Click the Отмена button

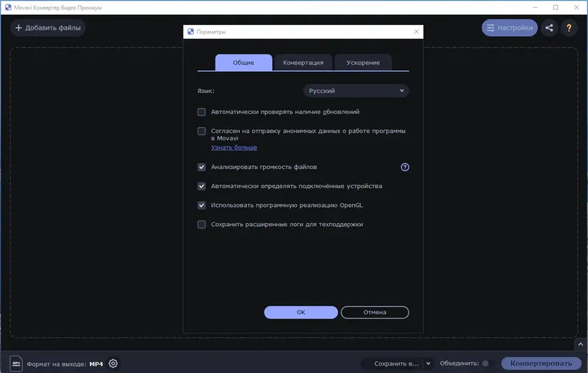[x=375, y=312]
